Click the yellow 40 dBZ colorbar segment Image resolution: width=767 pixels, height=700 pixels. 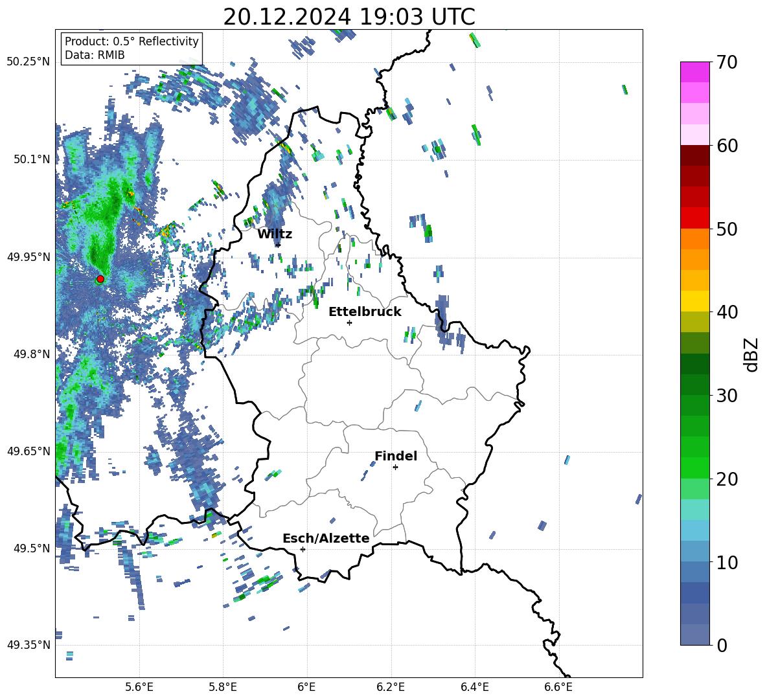(x=694, y=302)
